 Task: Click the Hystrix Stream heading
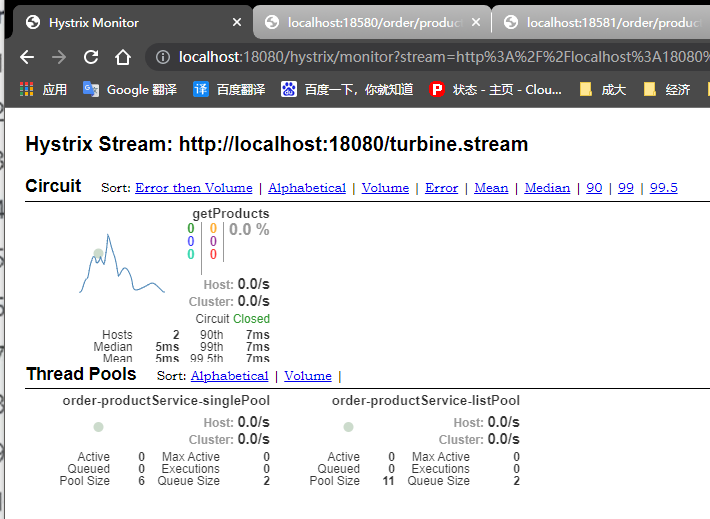click(x=277, y=144)
